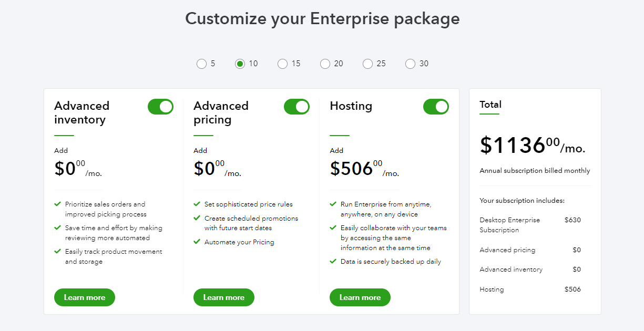Viewport: 644px width, 331px height.
Task: Click the checkmark beside 'Run Enterprise from anytime'
Action: click(332, 204)
